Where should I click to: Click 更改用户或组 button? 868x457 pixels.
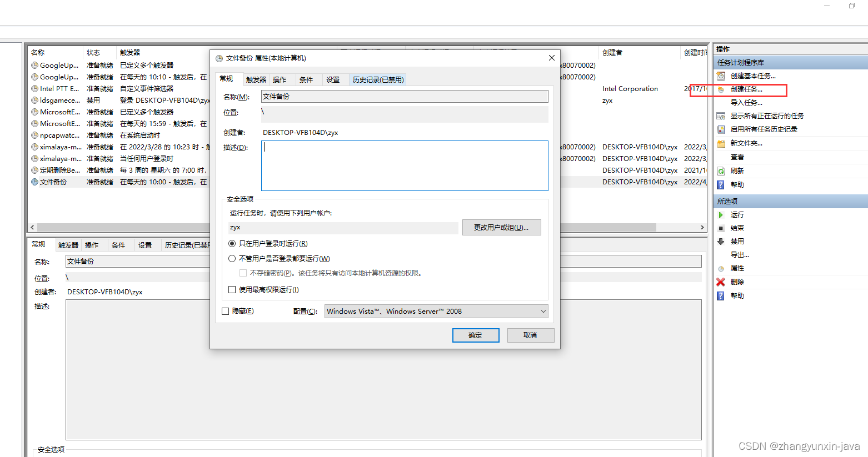tap(501, 227)
